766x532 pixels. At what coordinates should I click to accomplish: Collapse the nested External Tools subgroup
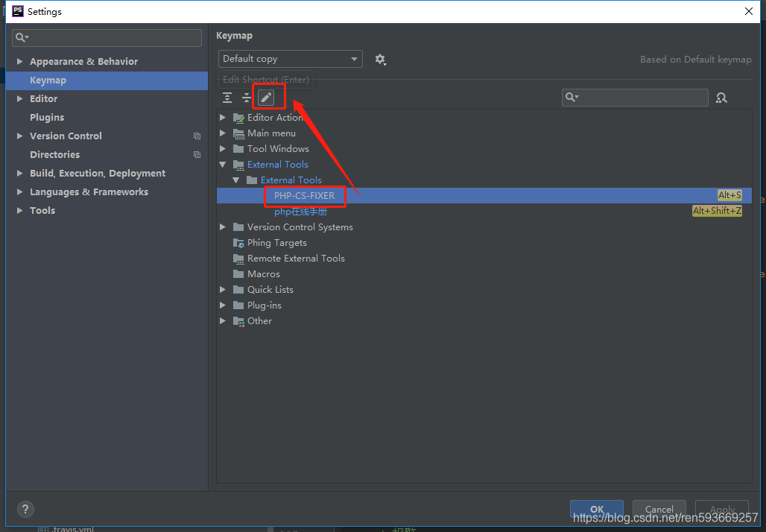pos(236,180)
